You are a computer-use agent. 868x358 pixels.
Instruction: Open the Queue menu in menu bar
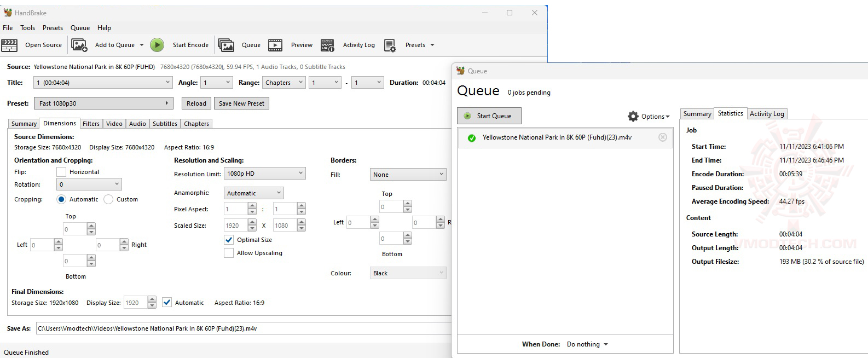point(80,28)
